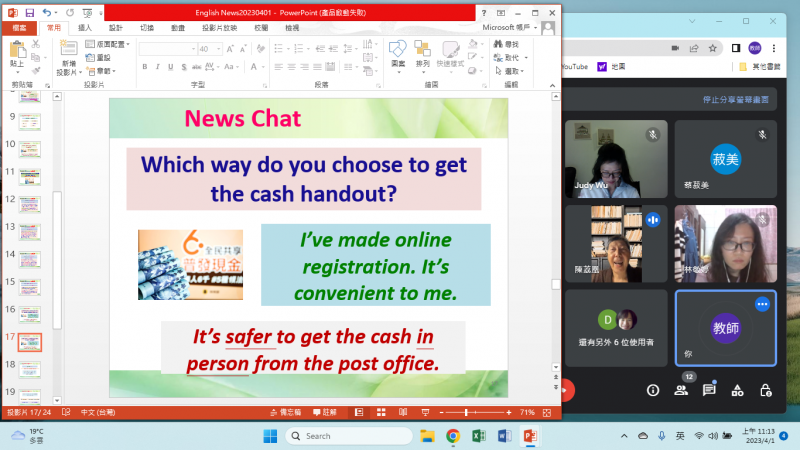Switch to the Slide Show ribbon tab
The image size is (800, 450).
coord(219,28)
